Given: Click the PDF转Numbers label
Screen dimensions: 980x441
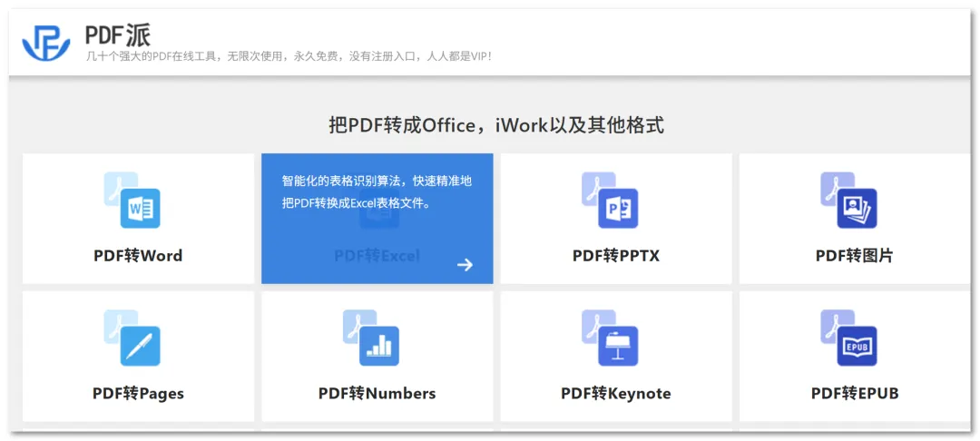Looking at the screenshot, I should click(377, 394).
